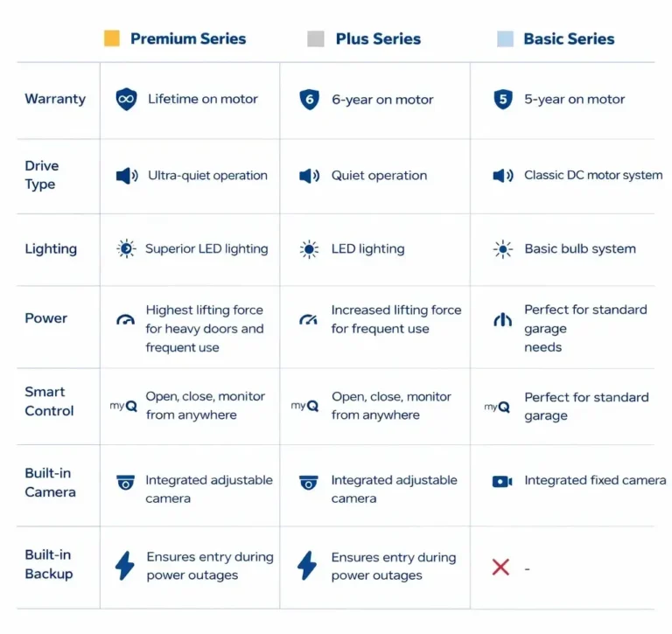The height and width of the screenshot is (634, 672).
Task: Click the red X in the Basic Series backup row
Action: [x=500, y=568]
